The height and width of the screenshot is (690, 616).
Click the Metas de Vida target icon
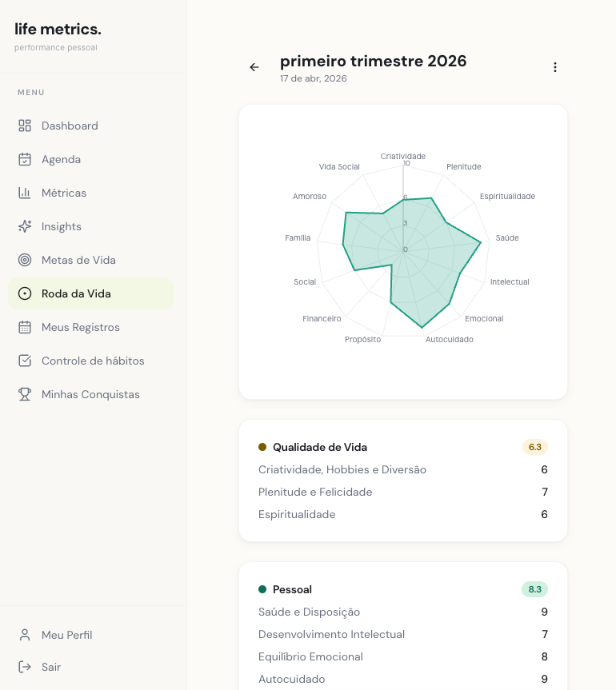25,260
